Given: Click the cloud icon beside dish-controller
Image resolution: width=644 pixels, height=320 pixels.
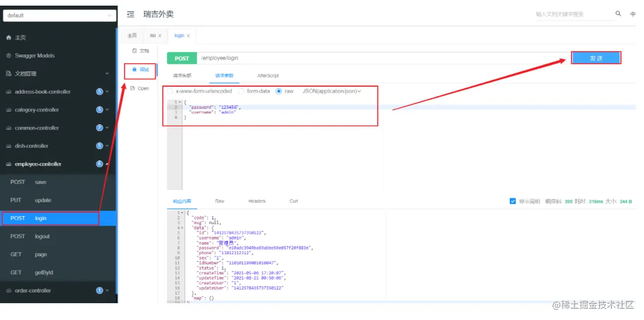Looking at the screenshot, I should (9, 146).
